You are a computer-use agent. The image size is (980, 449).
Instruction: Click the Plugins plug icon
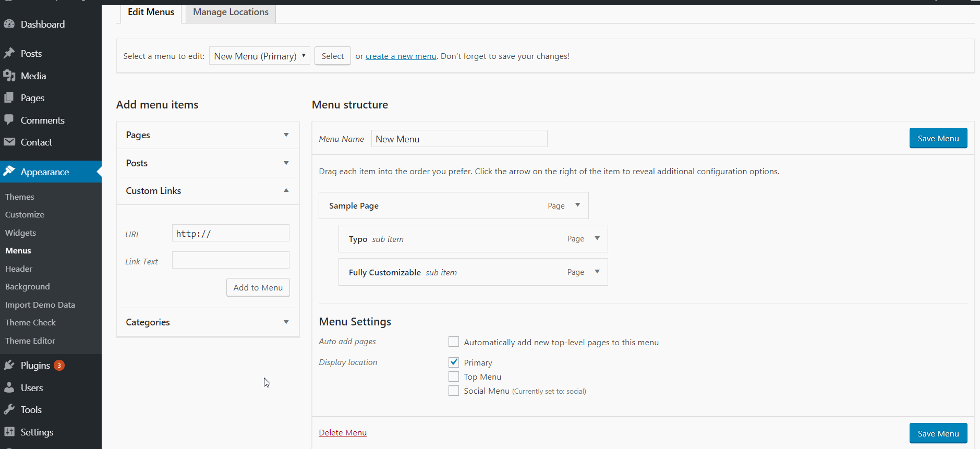(9, 365)
